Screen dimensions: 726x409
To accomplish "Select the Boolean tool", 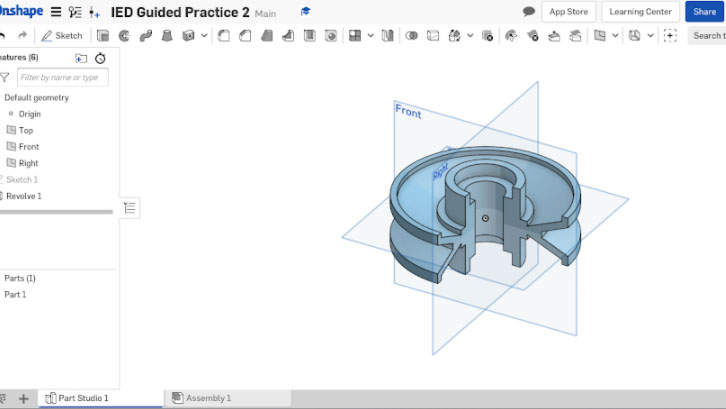I will [411, 36].
